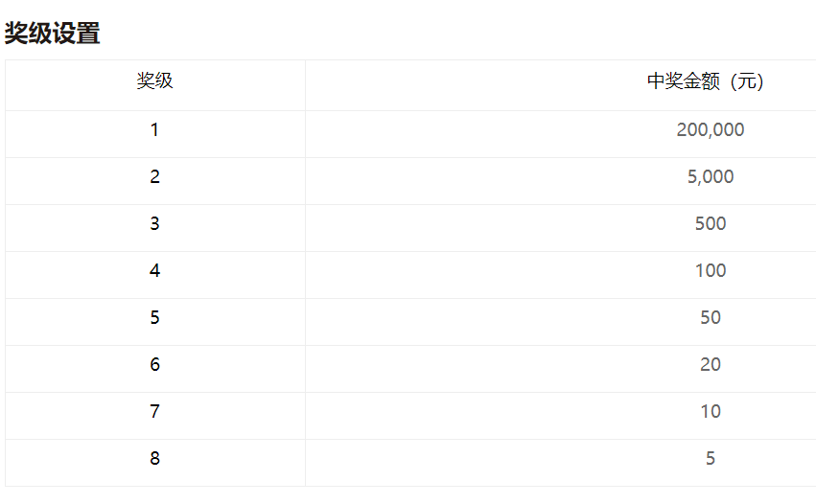Click prize level 5 cell
The image size is (816, 504).
click(155, 322)
